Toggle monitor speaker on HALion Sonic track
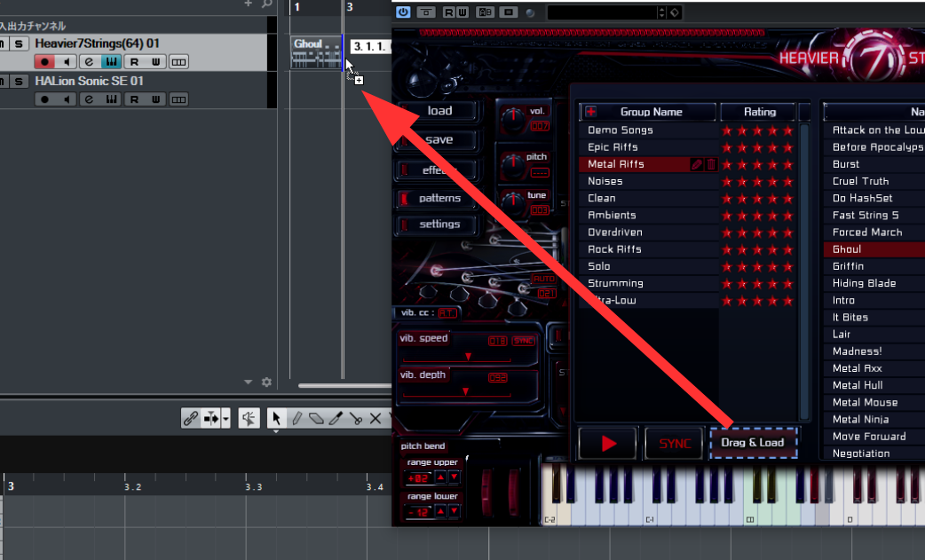The image size is (925, 560). coord(67,99)
